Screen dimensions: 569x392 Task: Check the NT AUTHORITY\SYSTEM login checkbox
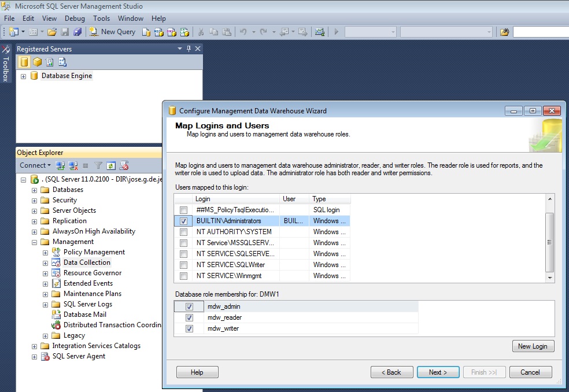coord(184,232)
